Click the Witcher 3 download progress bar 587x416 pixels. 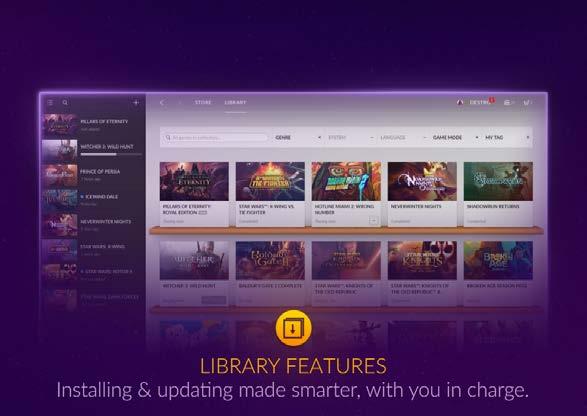(x=111, y=154)
